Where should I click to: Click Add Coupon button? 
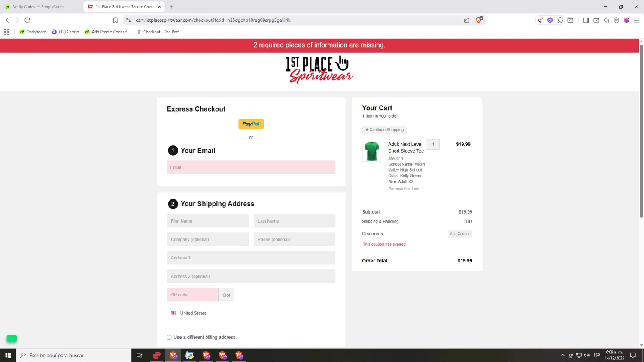tap(460, 234)
